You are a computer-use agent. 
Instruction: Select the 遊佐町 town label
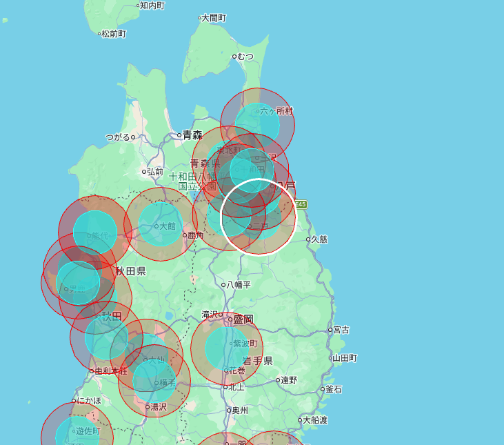88,431
